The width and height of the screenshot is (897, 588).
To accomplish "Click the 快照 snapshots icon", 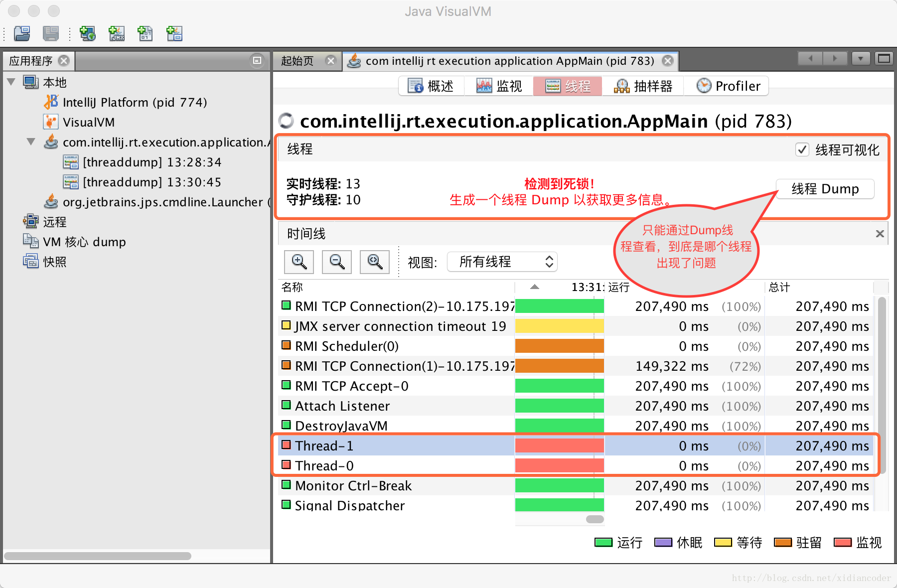I will point(31,261).
